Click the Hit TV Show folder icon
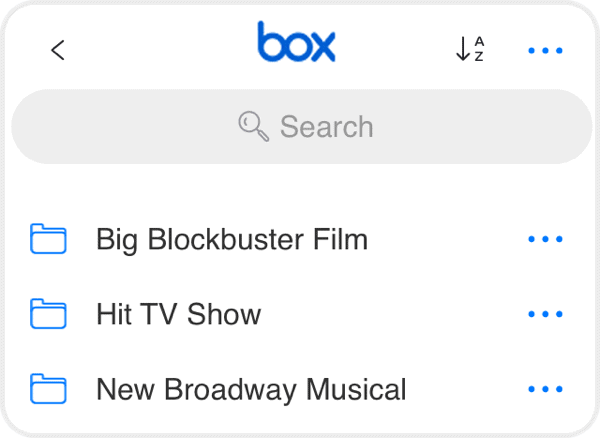 coord(48,314)
